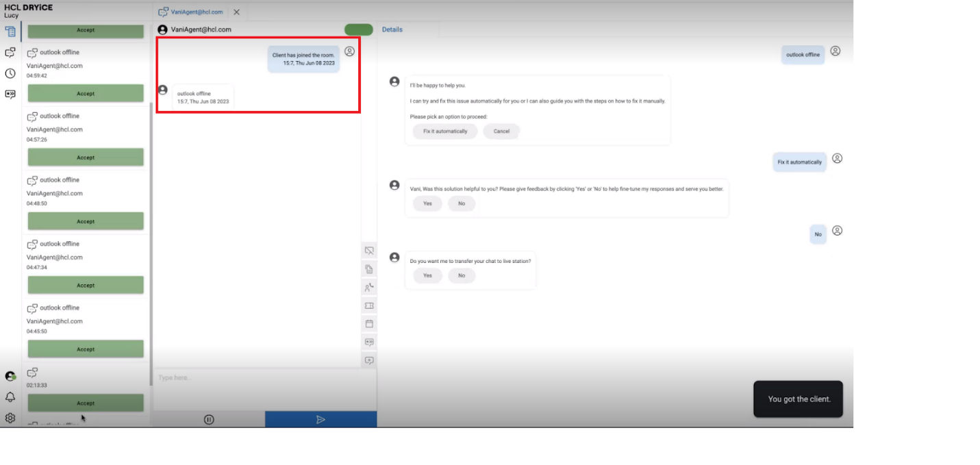This screenshot has height=465, width=980.
Task: Send the message with the blue arrow button
Action: tap(321, 419)
